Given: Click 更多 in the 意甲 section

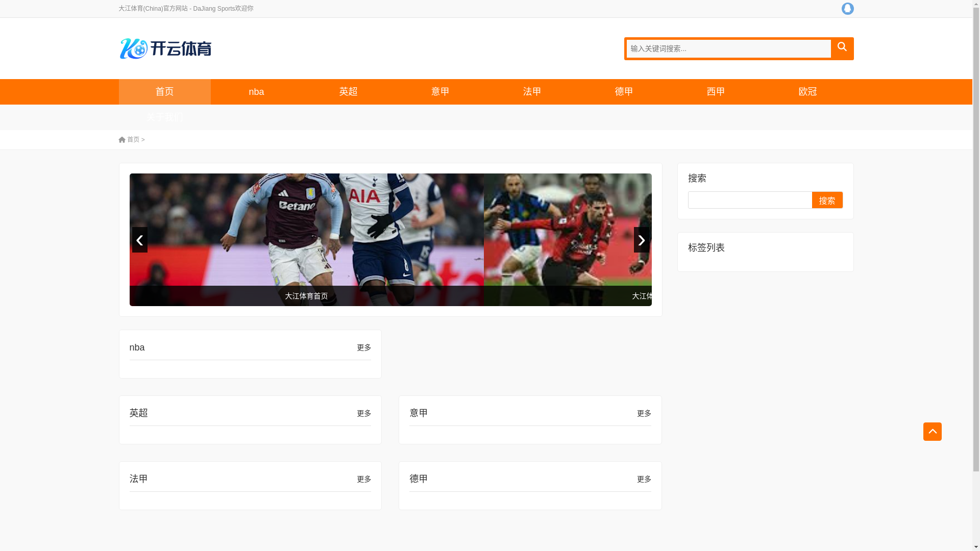Looking at the screenshot, I should [x=644, y=413].
